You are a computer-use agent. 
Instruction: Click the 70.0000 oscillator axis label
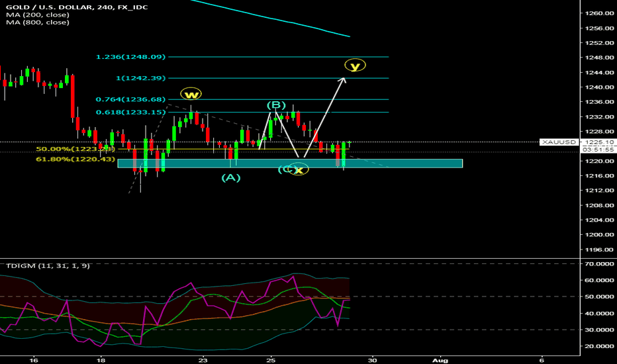click(x=599, y=263)
